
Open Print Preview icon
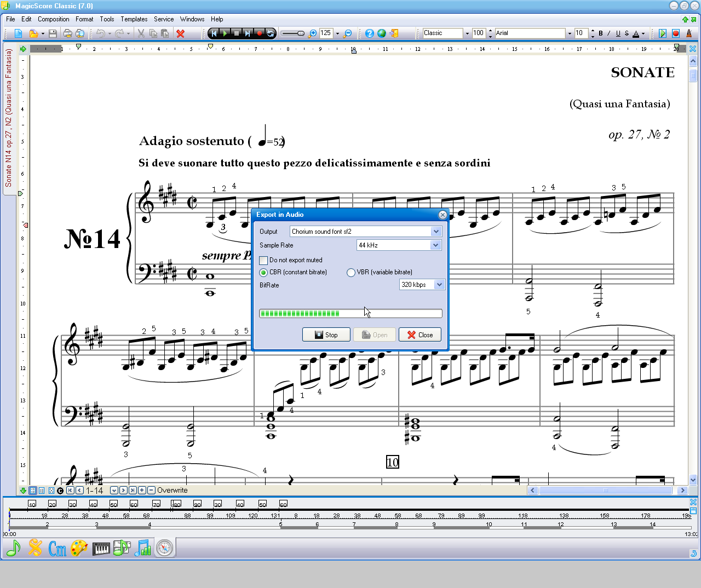pos(80,33)
